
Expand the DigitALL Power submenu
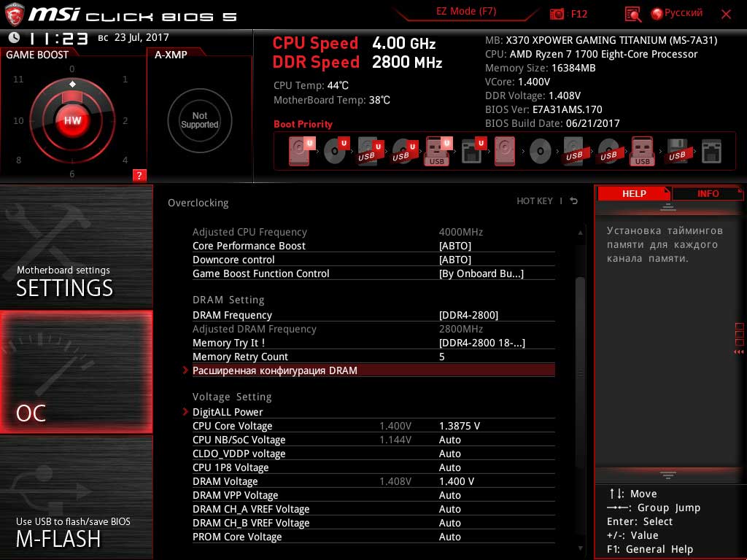click(373, 411)
